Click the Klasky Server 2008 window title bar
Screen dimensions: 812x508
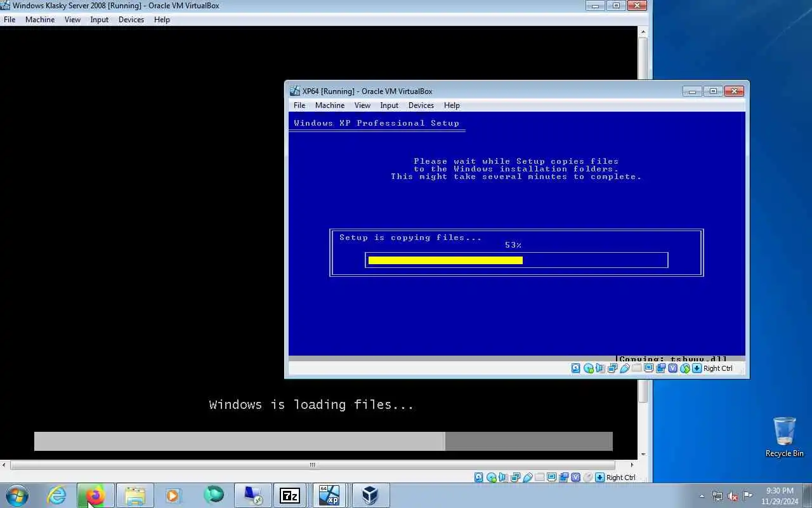pyautogui.click(x=292, y=6)
